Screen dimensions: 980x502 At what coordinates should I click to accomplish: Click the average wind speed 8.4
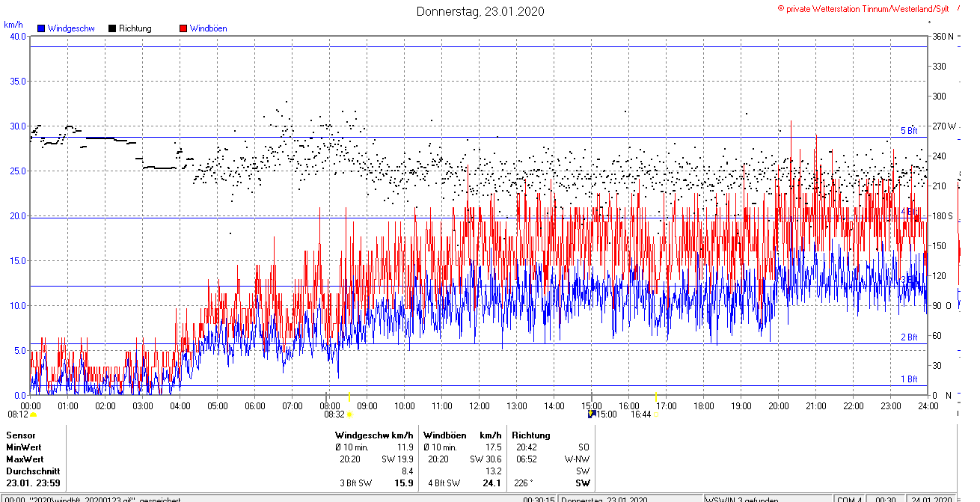pyautogui.click(x=408, y=471)
